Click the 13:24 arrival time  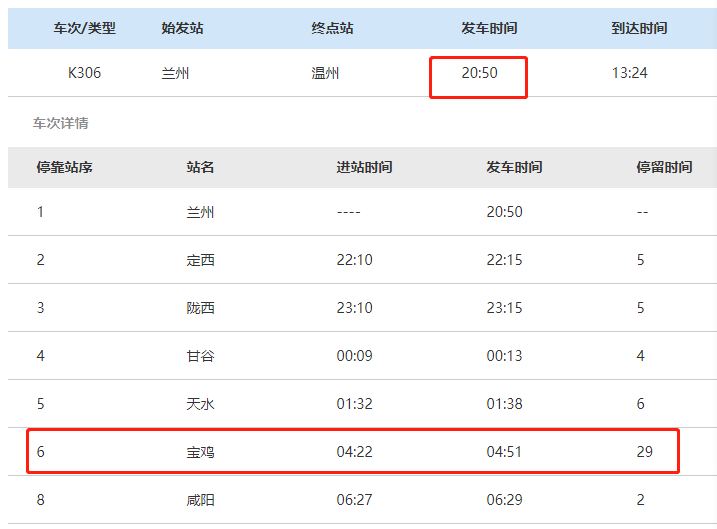(630, 73)
